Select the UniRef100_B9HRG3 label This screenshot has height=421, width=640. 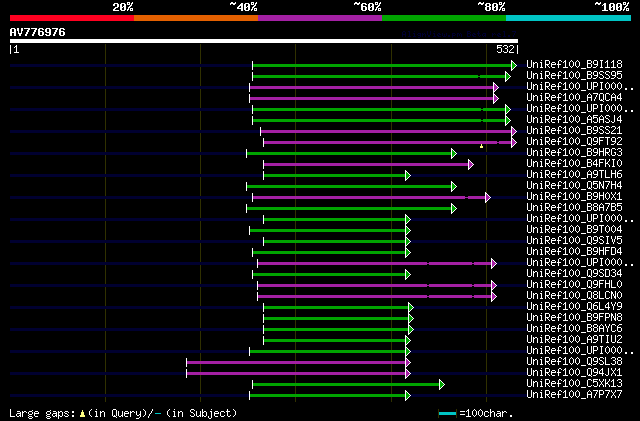[x=574, y=153]
